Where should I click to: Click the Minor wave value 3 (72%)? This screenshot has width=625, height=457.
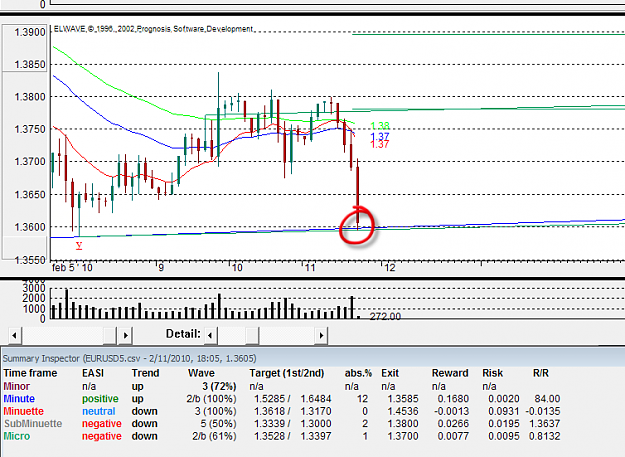point(219,386)
